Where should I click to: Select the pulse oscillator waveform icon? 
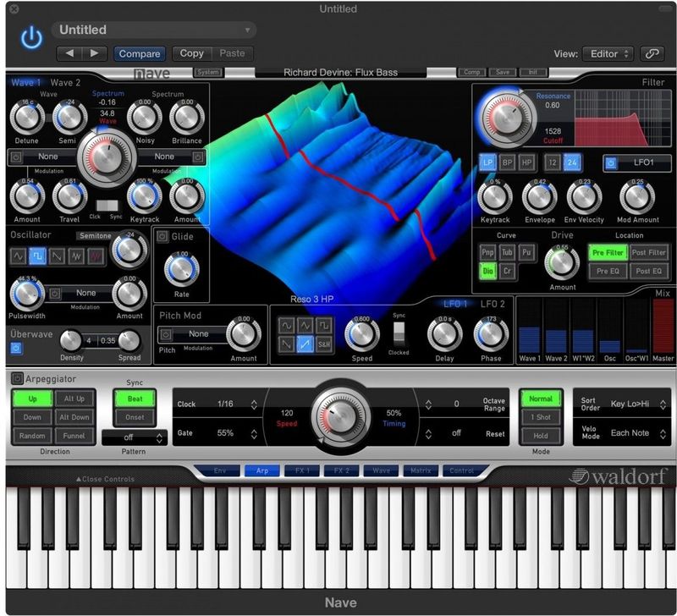[37, 256]
